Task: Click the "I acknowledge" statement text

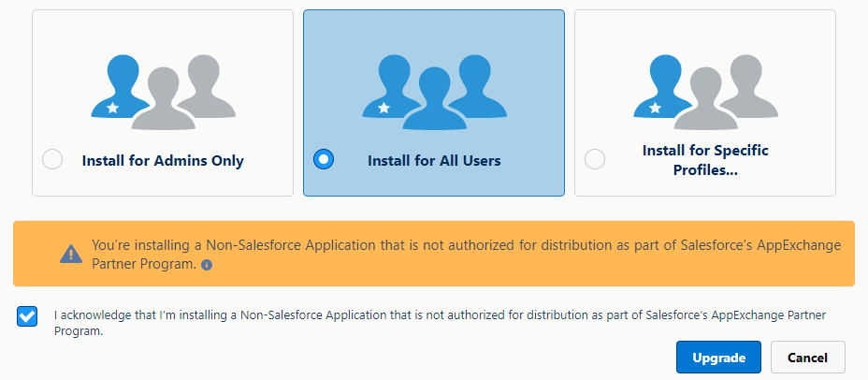Action: [x=440, y=315]
